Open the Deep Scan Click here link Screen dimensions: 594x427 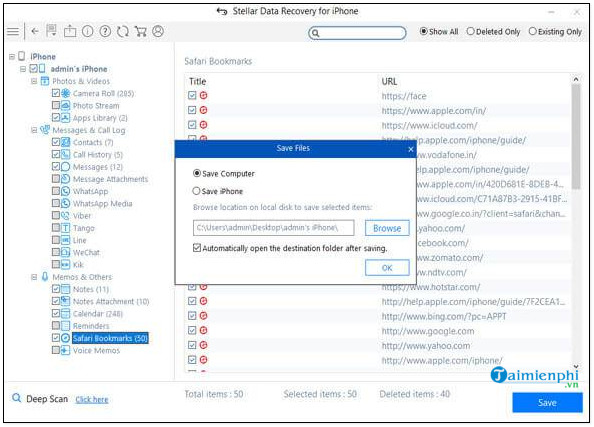point(92,399)
